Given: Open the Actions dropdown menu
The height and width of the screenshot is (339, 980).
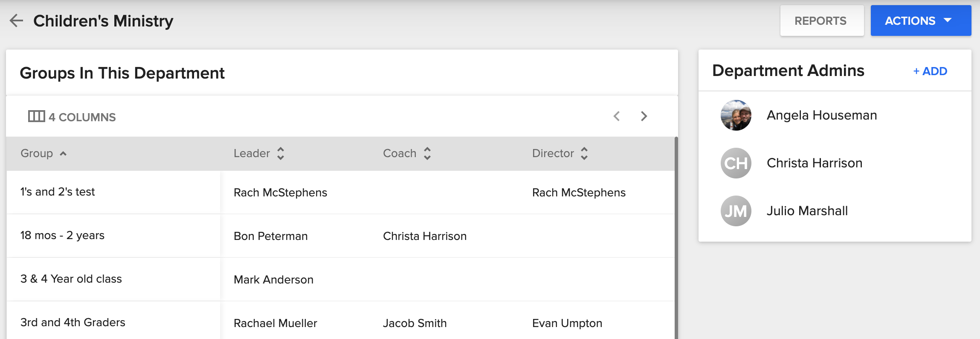Looking at the screenshot, I should (920, 20).
